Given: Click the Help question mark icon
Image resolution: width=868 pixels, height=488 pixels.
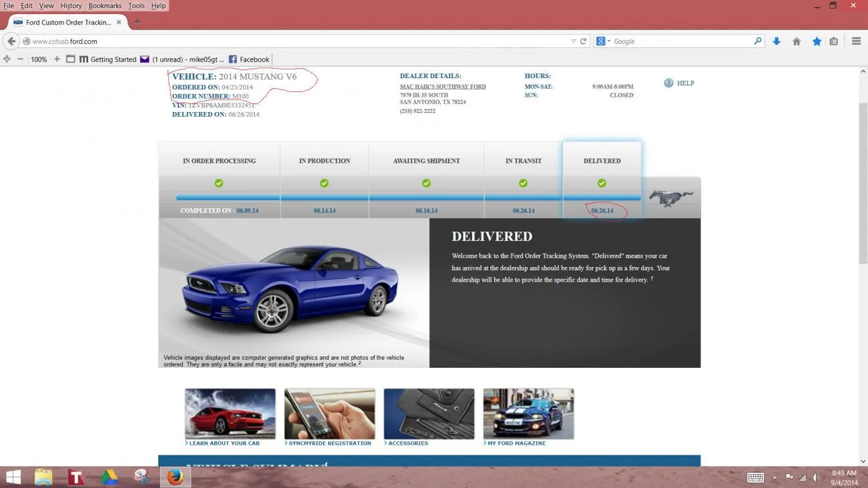Looking at the screenshot, I should point(668,83).
